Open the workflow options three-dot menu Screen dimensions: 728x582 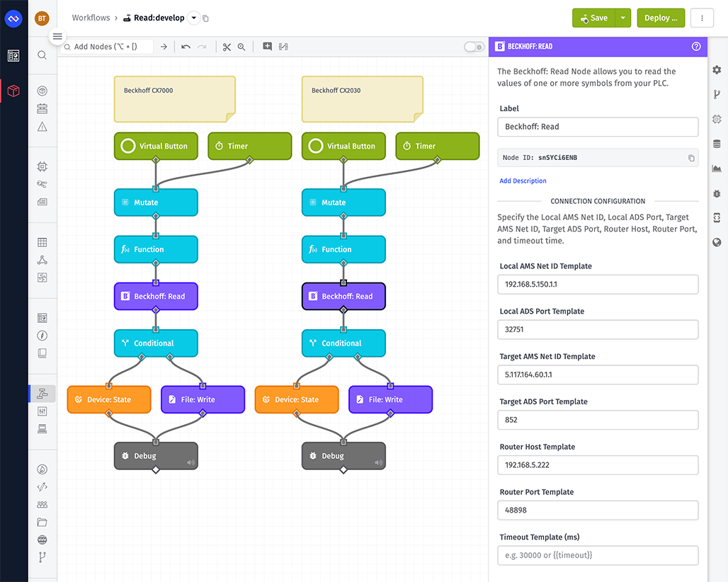(x=702, y=18)
